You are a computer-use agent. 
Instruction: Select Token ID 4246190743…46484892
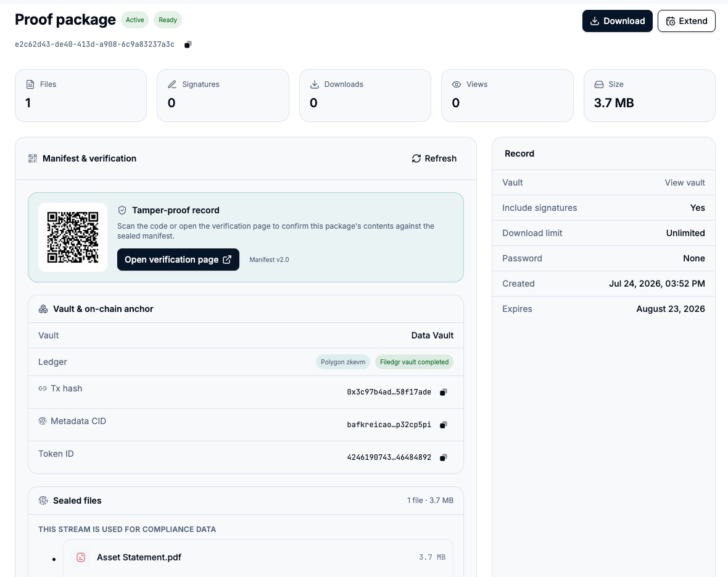tap(389, 458)
